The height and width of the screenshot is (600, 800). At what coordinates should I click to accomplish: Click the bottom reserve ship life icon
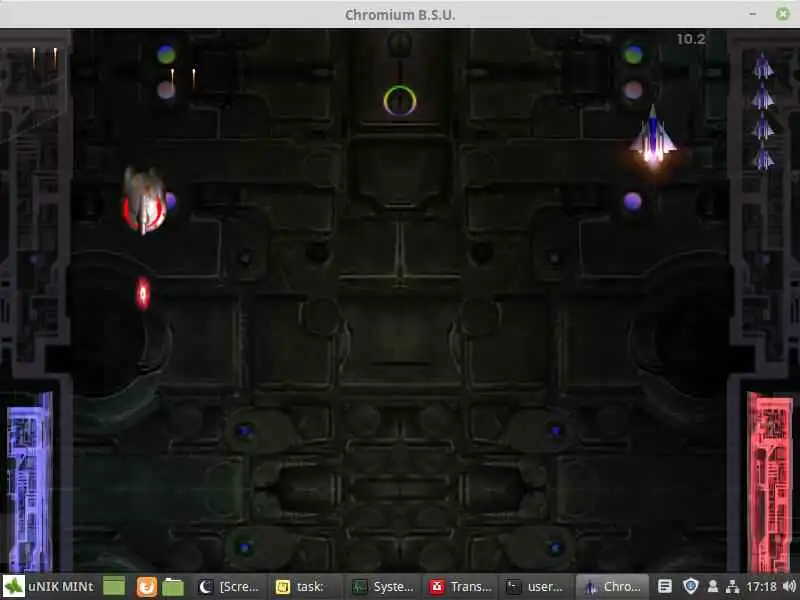(763, 158)
